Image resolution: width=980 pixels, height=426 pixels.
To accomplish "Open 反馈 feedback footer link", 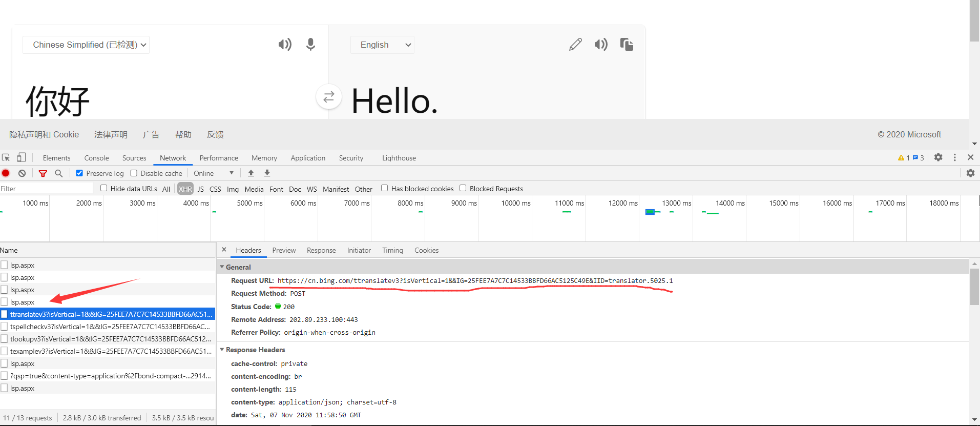I will click(x=215, y=134).
